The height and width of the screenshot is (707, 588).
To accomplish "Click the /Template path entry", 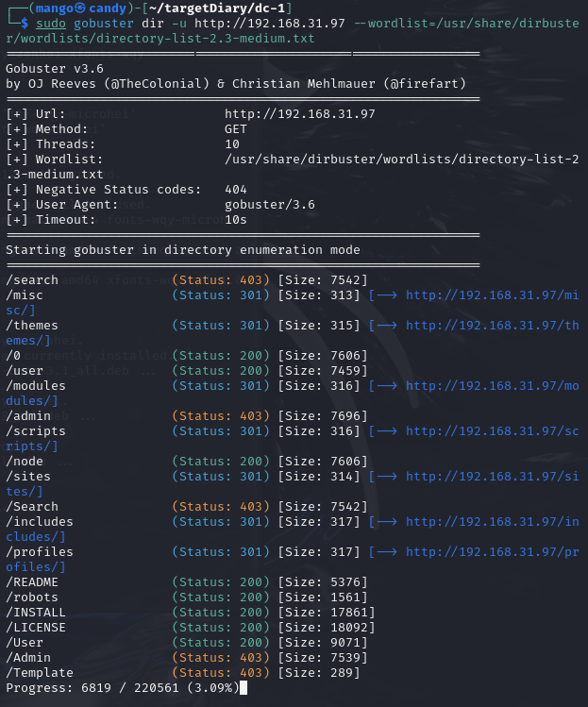I will pyautogui.click(x=40, y=672).
